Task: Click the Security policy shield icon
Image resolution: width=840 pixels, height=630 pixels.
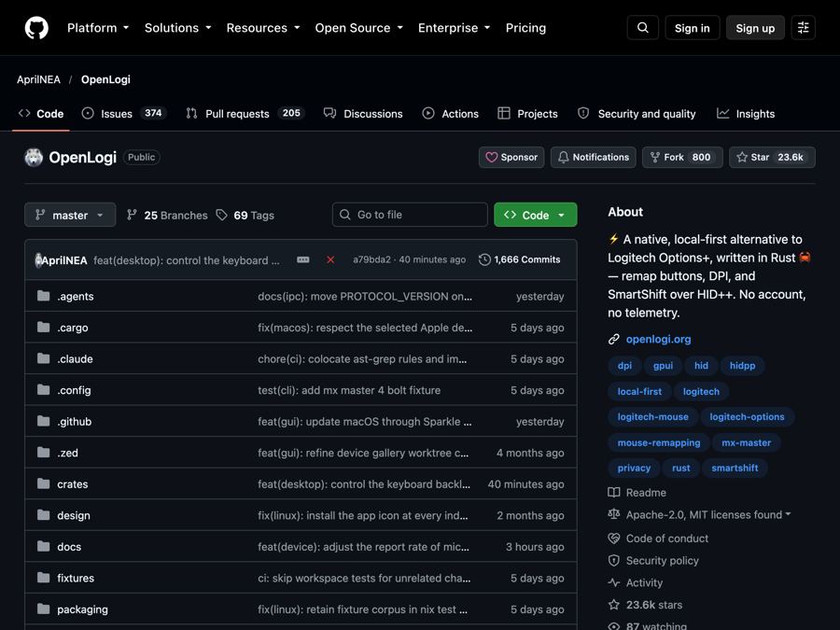Action: point(614,560)
